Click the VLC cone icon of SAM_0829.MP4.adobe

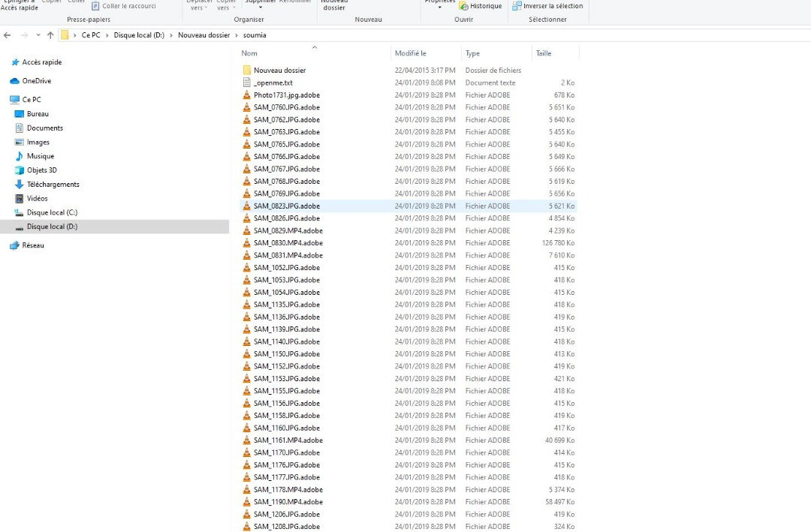click(x=247, y=230)
